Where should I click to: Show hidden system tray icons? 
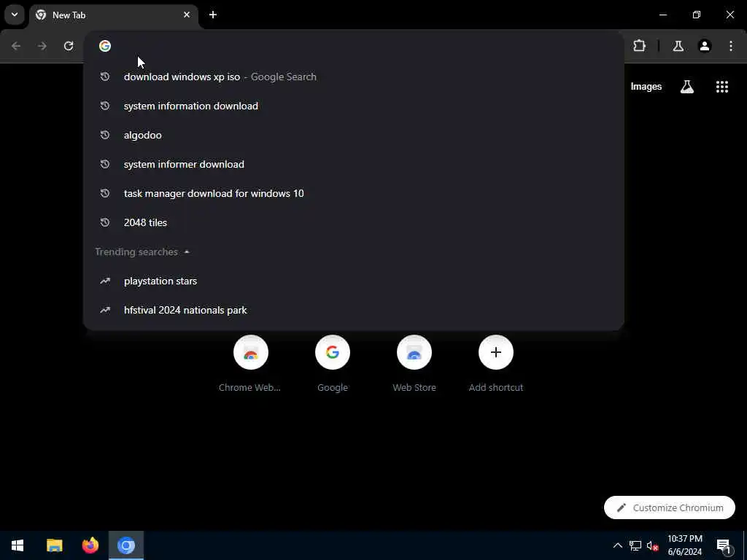(617, 545)
